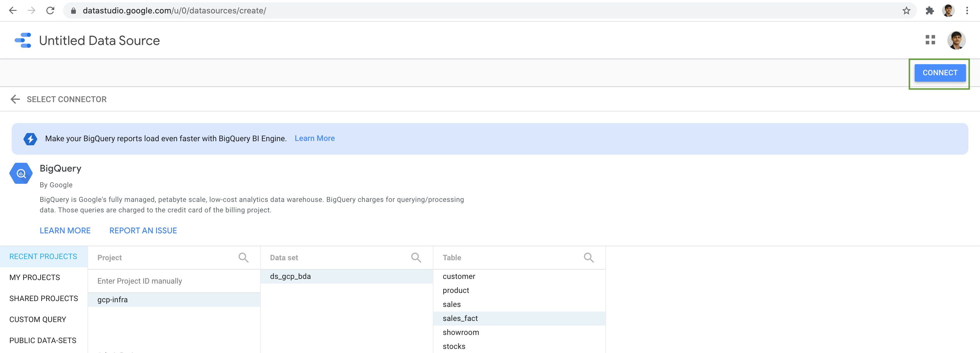The image size is (980, 353).
Task: Click the browser back arrow
Action: [x=13, y=11]
